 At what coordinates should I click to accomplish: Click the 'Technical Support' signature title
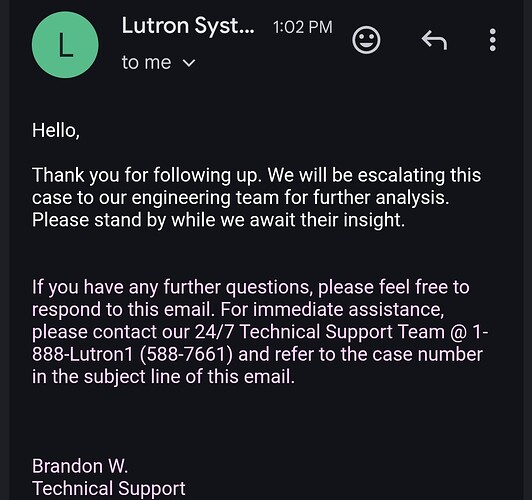click(109, 488)
